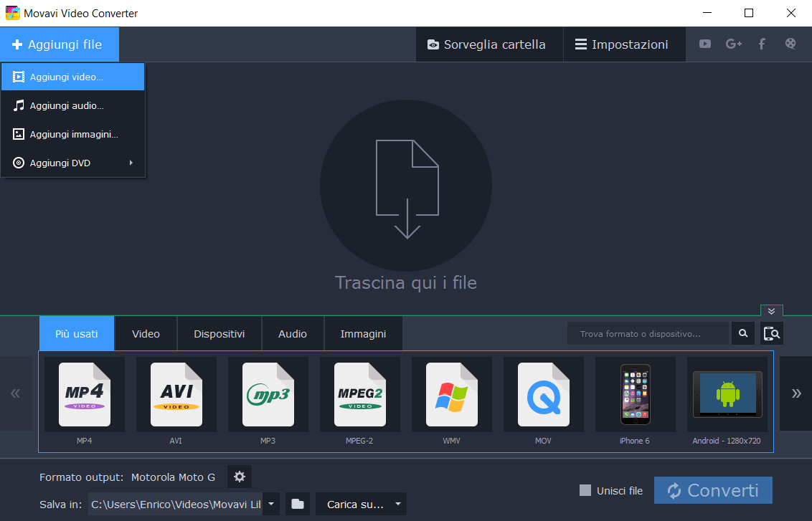The height and width of the screenshot is (521, 812).
Task: Browse output folder with folder icon
Action: [297, 504]
